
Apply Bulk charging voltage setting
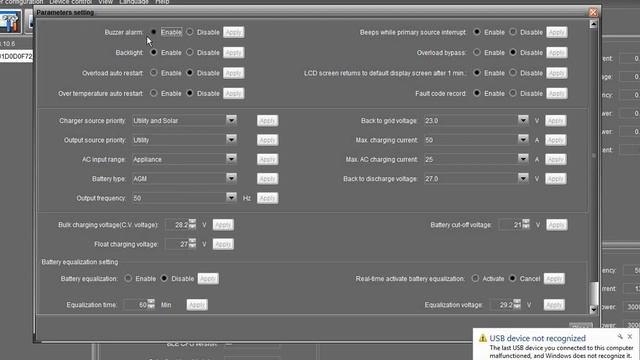pos(223,225)
